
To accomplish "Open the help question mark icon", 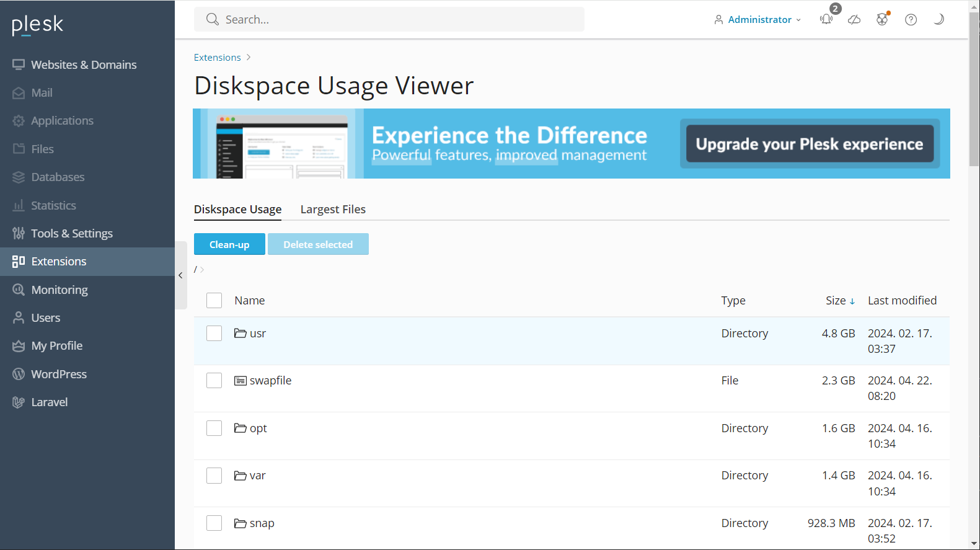I will [911, 19].
